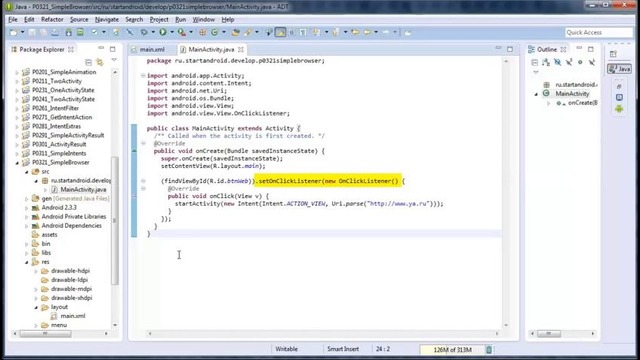Collapse the src folder
The width and height of the screenshot is (640, 360).
(x=27, y=172)
